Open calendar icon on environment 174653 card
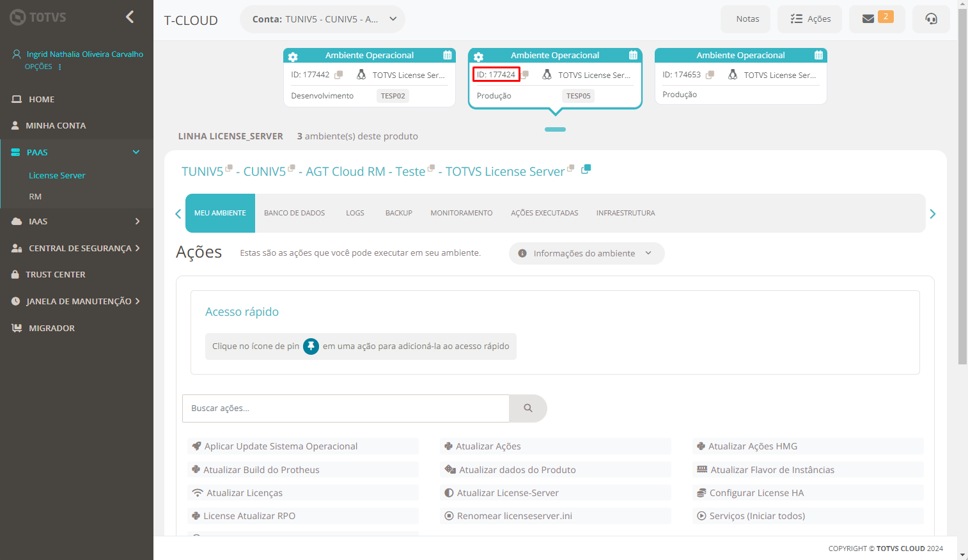The image size is (968, 560). (x=818, y=56)
